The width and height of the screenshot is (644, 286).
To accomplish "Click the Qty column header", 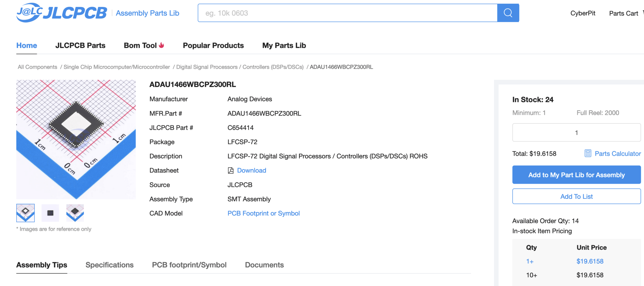I will click(531, 247).
